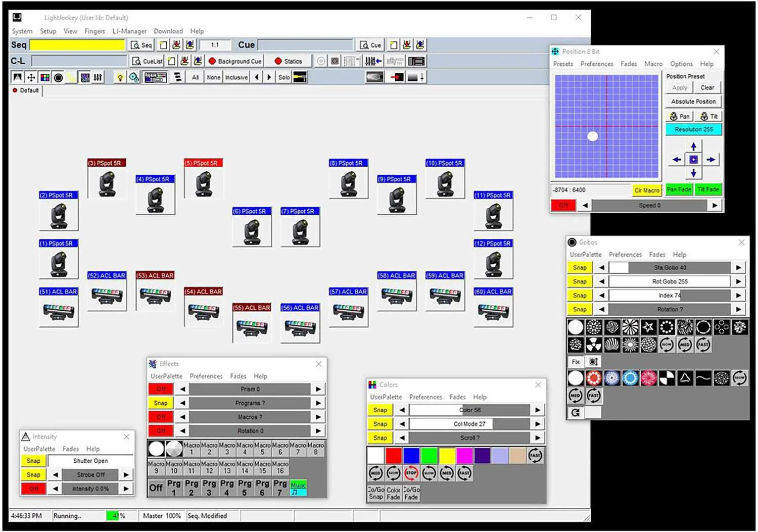Click the Inclusive selection button
This screenshot has height=532, width=758.
[x=236, y=77]
